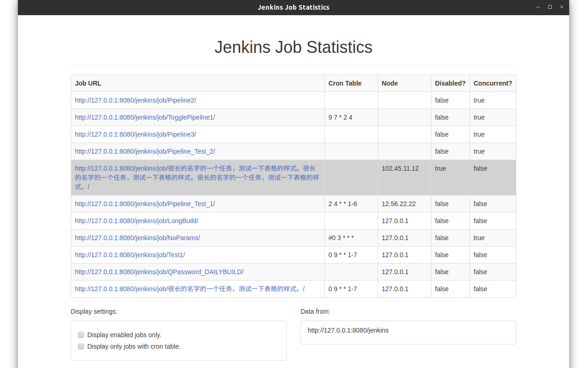
Task: Click Disabled 'false' in Pipeline_Test_1 row
Action: pyautogui.click(x=442, y=204)
